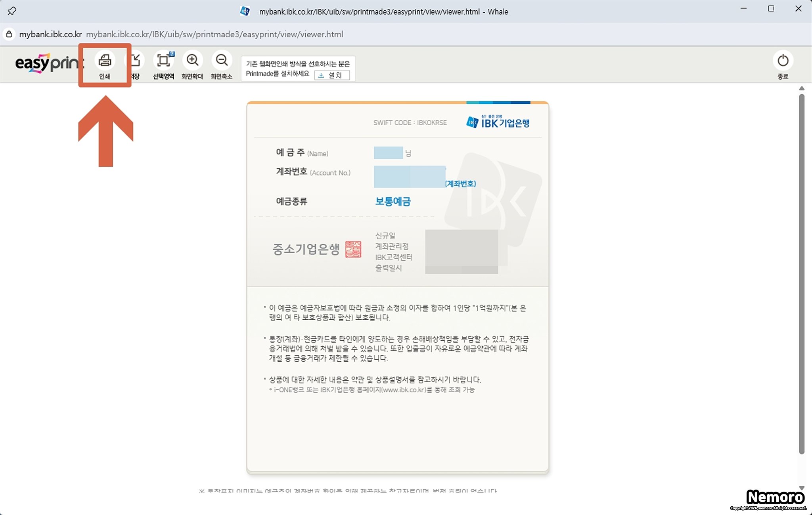This screenshot has width=812, height=515.
Task: Pin the window with the pushpin icon
Action: 12,11
